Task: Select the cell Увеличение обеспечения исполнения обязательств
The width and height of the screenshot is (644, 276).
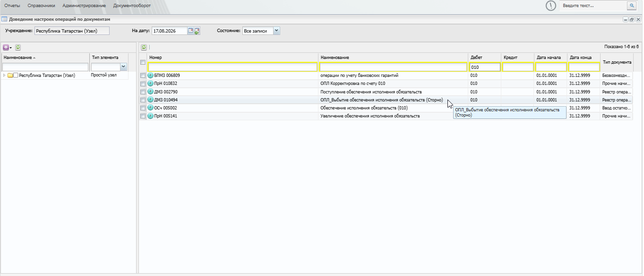Action: point(394,116)
